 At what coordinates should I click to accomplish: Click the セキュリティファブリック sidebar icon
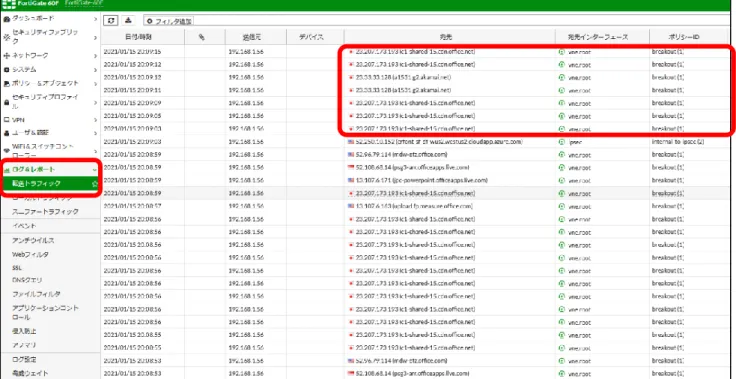(7, 37)
